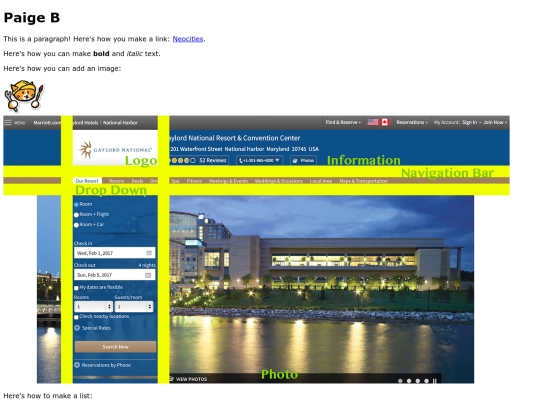Open the Local Area tab
This screenshot has width=540, height=405.
pos(321,181)
